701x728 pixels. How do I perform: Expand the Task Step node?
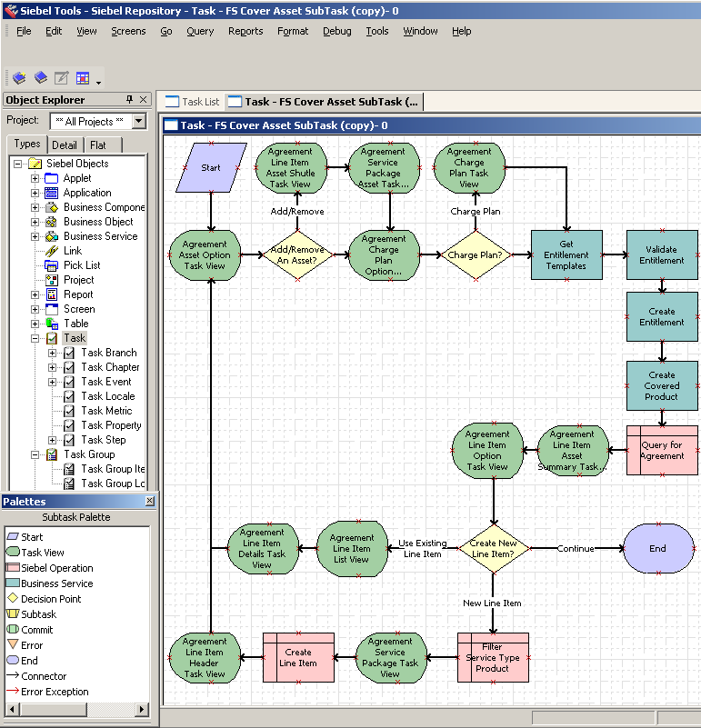pyautogui.click(x=53, y=440)
